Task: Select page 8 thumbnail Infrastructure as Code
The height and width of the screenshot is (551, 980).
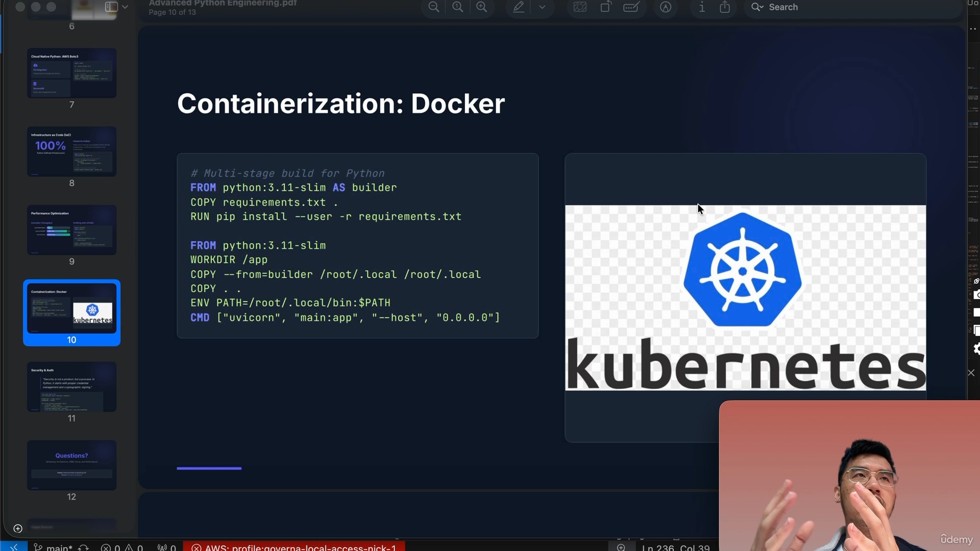Action: (x=71, y=152)
